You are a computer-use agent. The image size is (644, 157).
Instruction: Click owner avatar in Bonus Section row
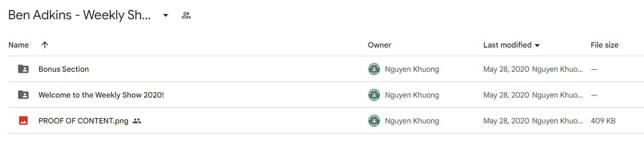point(374,69)
